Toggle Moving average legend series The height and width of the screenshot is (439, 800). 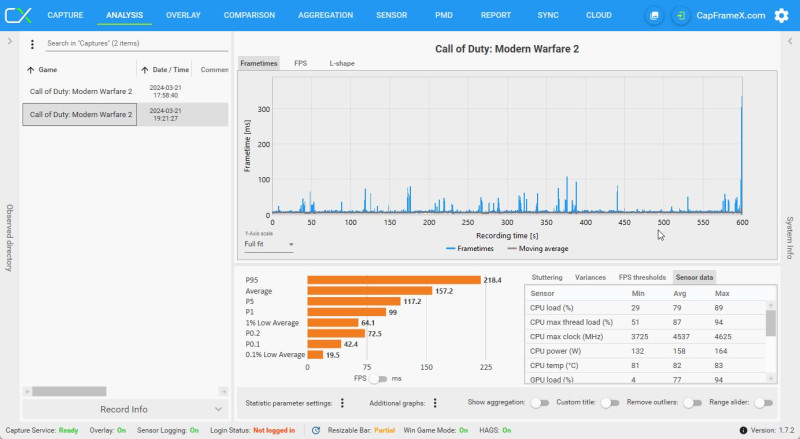pyautogui.click(x=538, y=249)
